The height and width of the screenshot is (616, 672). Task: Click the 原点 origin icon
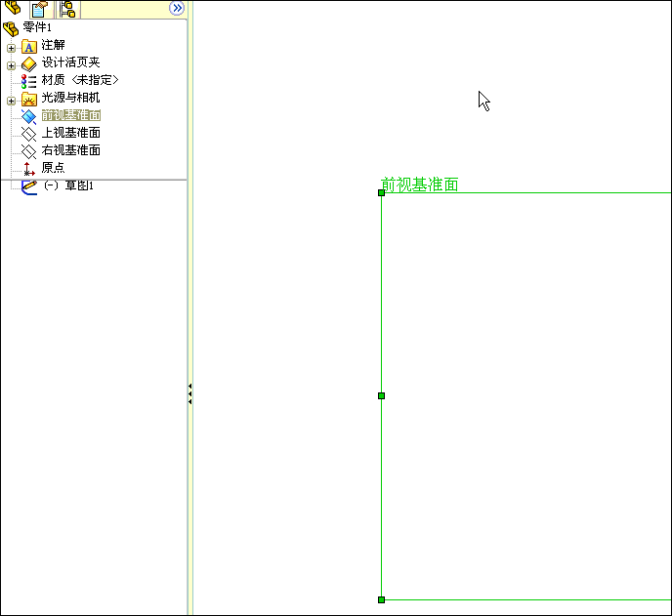28,169
